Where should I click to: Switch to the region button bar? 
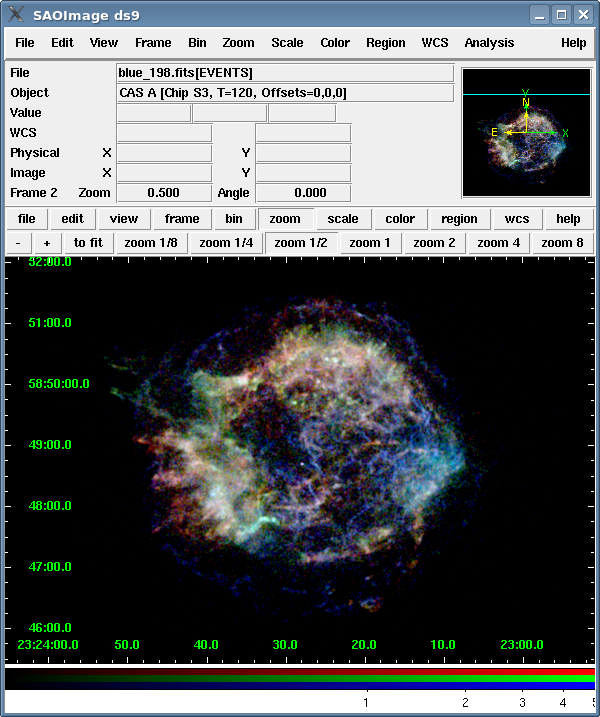[x=459, y=219]
